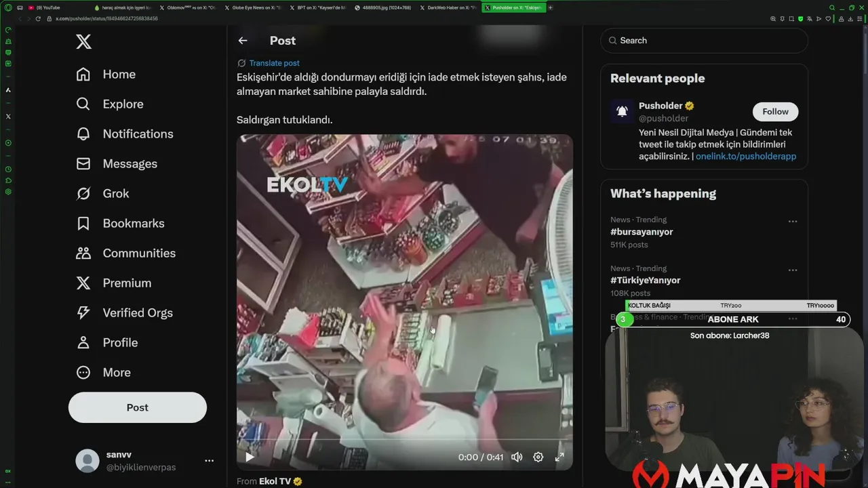Click Translate post link
Viewport: 868px width, 488px height.
coord(274,63)
